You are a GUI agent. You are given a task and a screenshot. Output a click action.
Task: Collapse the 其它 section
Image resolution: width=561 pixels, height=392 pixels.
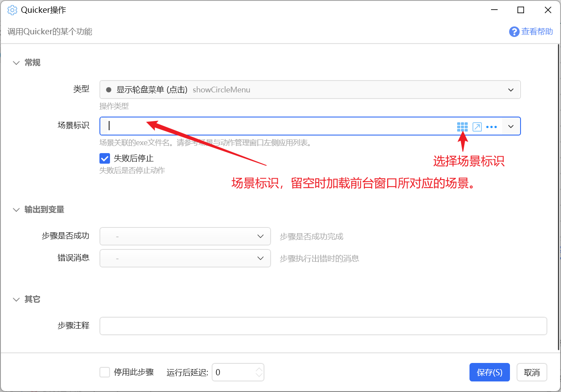click(17, 300)
